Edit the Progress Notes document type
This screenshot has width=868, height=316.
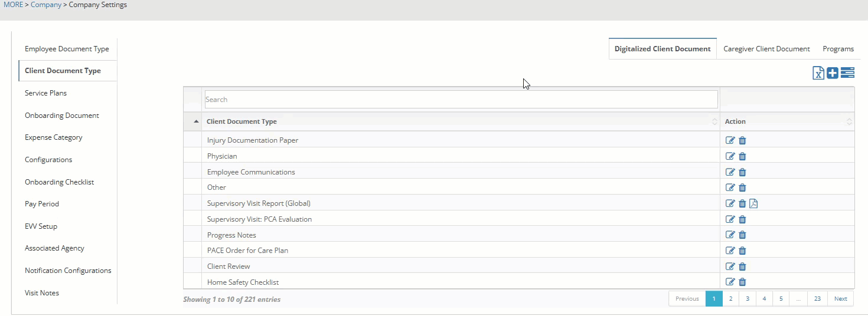(x=730, y=235)
